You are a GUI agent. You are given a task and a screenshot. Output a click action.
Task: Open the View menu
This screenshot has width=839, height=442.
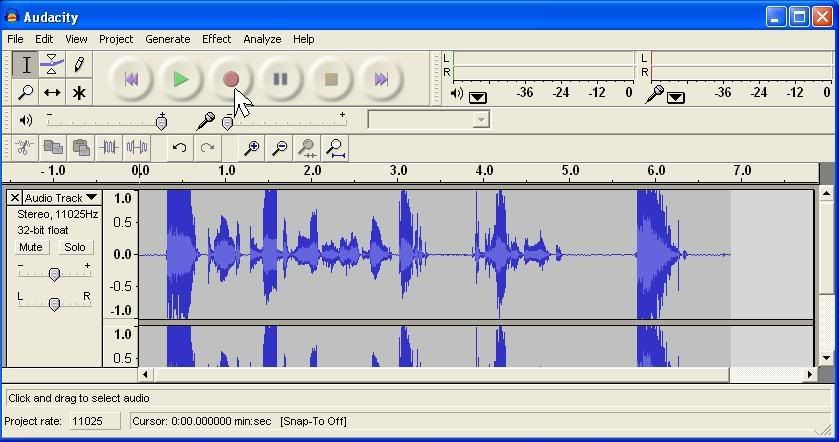click(x=76, y=39)
